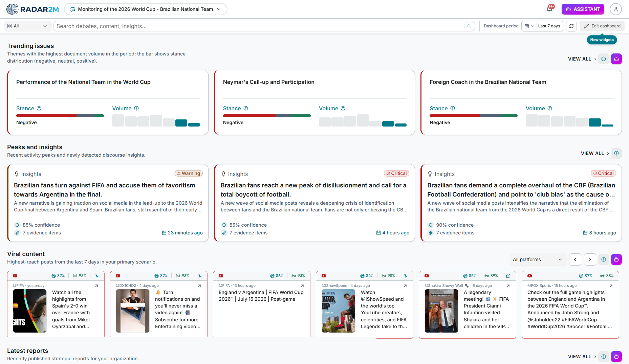
Task: Open the Shakira and Infantino video thumbnail
Action: [x=441, y=311]
